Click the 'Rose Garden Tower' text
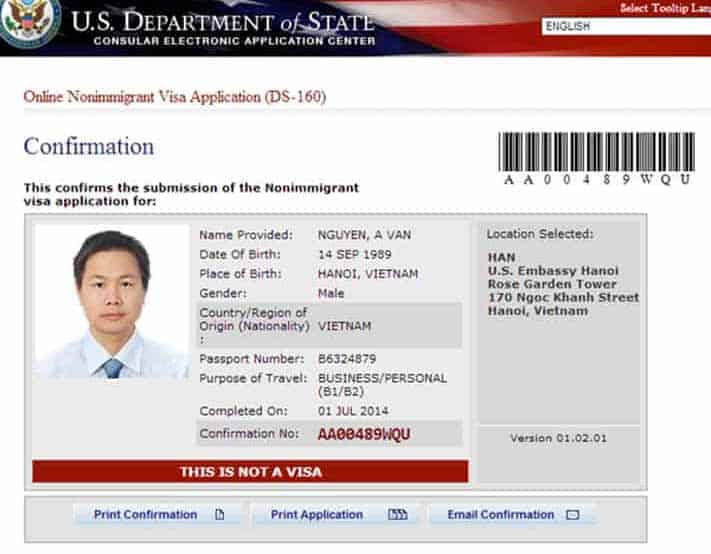Image resolution: width=711 pixels, height=554 pixels. 552,284
